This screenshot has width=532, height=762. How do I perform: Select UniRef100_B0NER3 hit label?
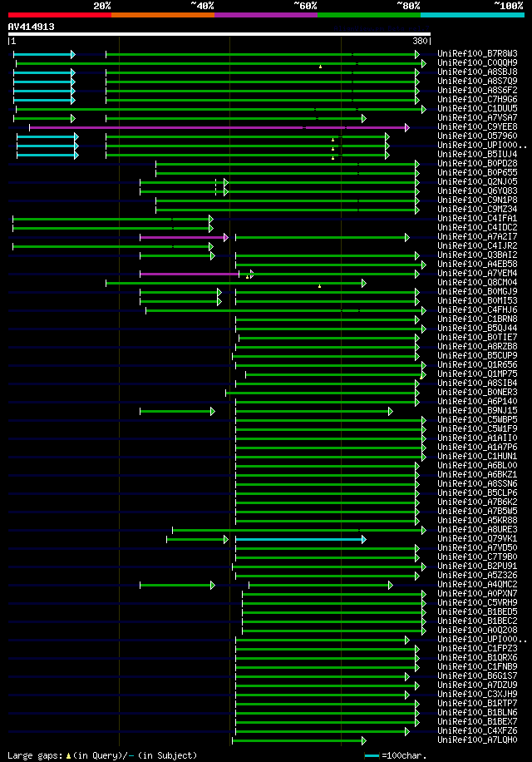(x=477, y=392)
